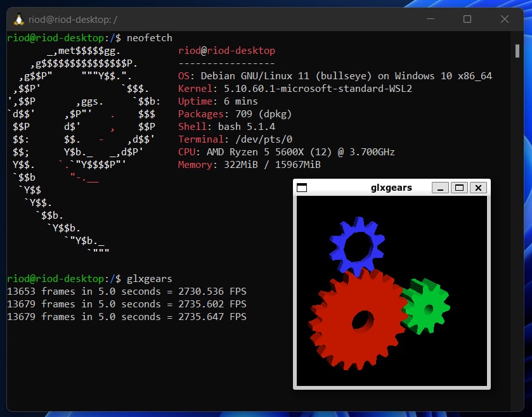Click the 'neofetch' command text

[149, 37]
